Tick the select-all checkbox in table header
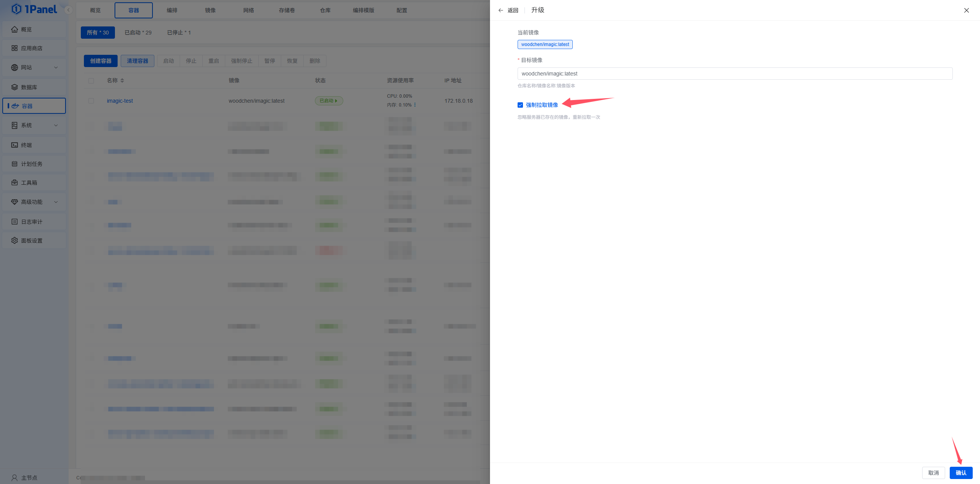The height and width of the screenshot is (484, 980). coord(91,81)
